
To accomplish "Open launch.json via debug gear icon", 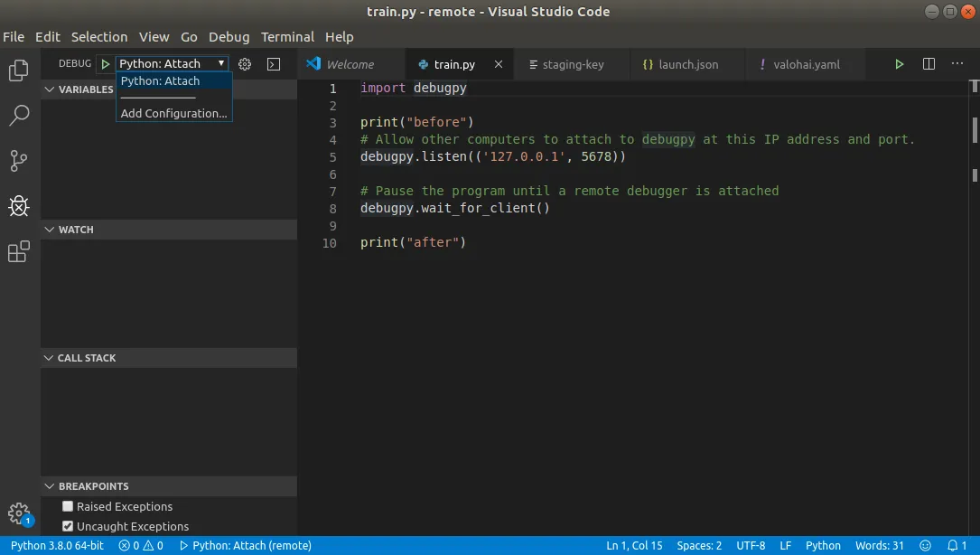I will click(x=245, y=64).
